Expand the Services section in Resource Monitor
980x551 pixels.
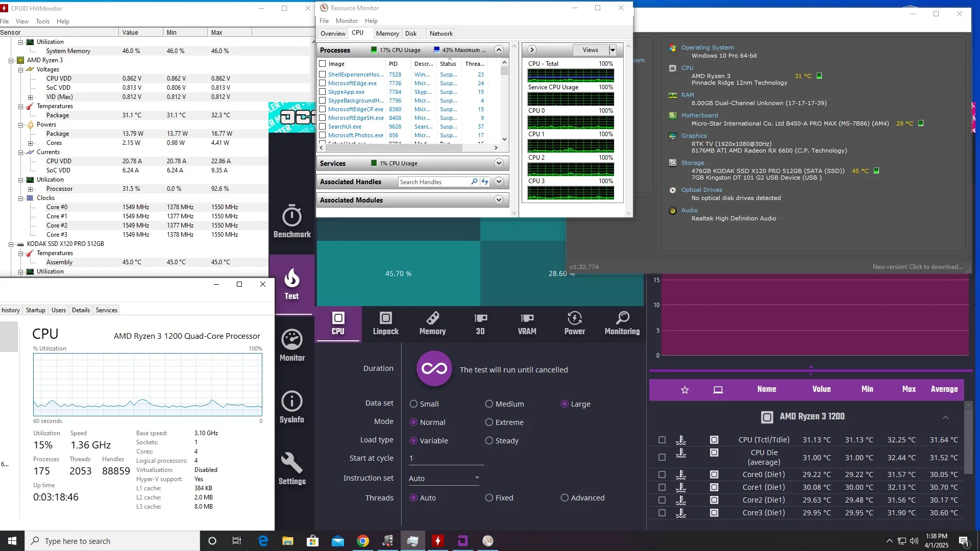pos(499,163)
